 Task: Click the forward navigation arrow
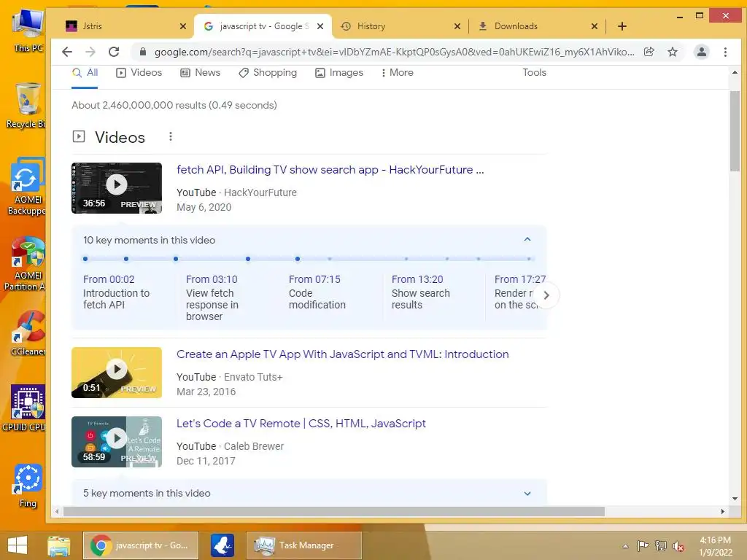pos(90,52)
